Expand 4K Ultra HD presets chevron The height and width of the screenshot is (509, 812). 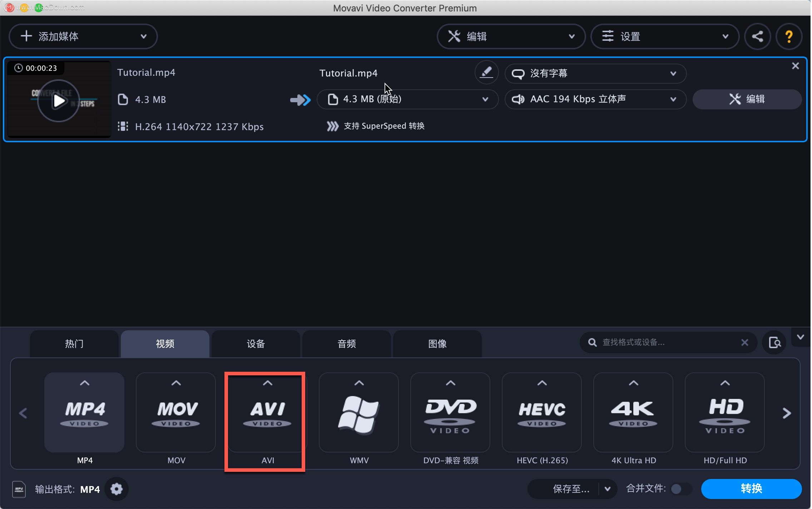click(x=634, y=383)
